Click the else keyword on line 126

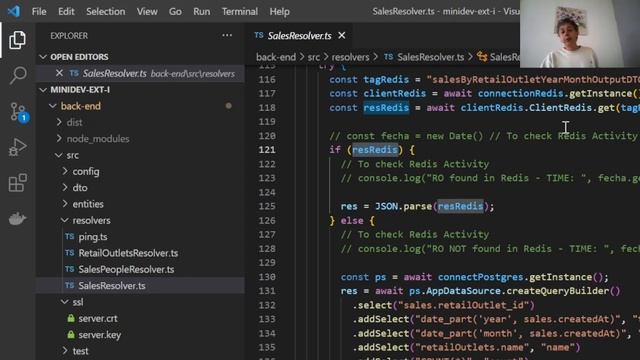[x=352, y=221]
